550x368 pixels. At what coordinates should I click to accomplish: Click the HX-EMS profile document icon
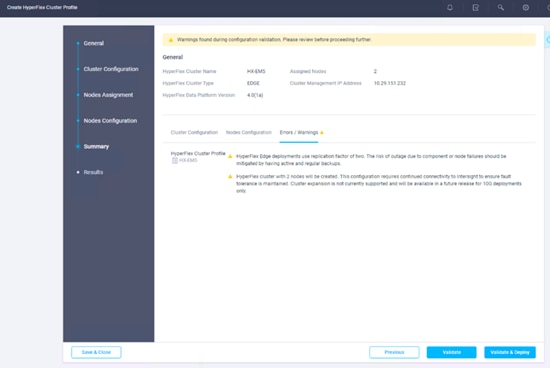[x=174, y=160]
